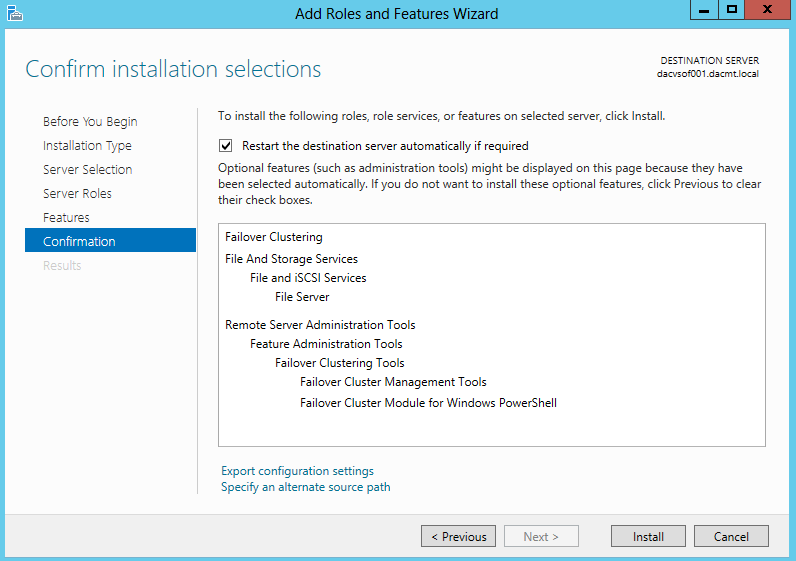Open Specify an alternate source path
796x561 pixels.
(x=306, y=487)
